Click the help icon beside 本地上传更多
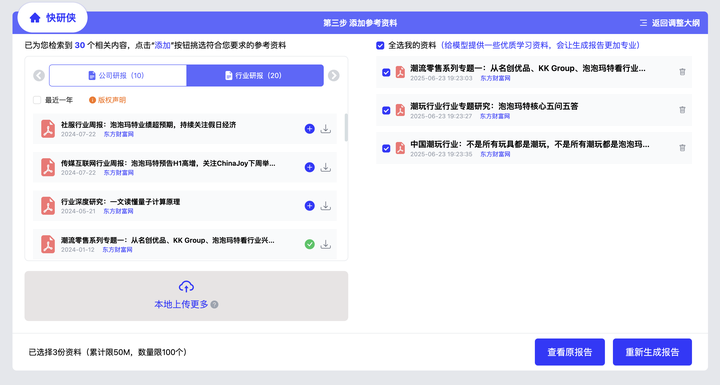The image size is (720, 385). pos(214,305)
